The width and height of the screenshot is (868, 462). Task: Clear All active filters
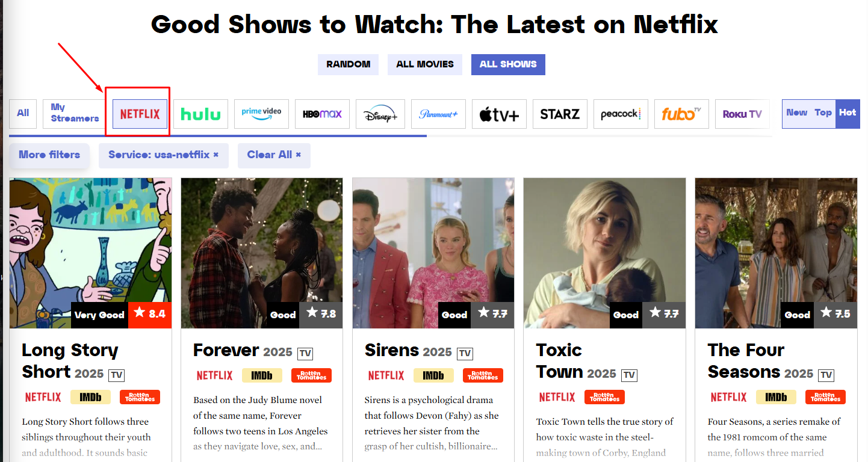[274, 155]
